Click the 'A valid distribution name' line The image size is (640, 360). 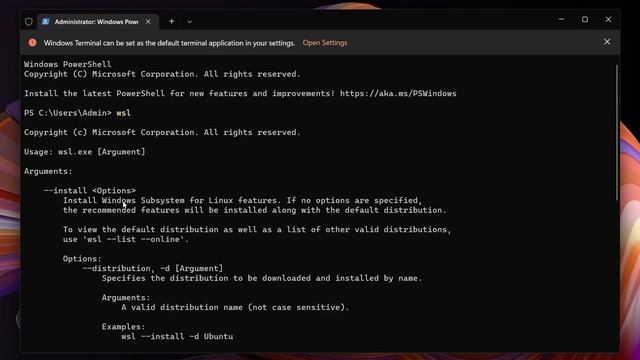click(x=235, y=307)
